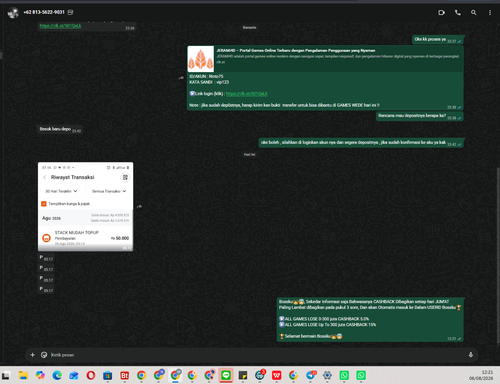Start a voice call from the chat header

tap(458, 13)
